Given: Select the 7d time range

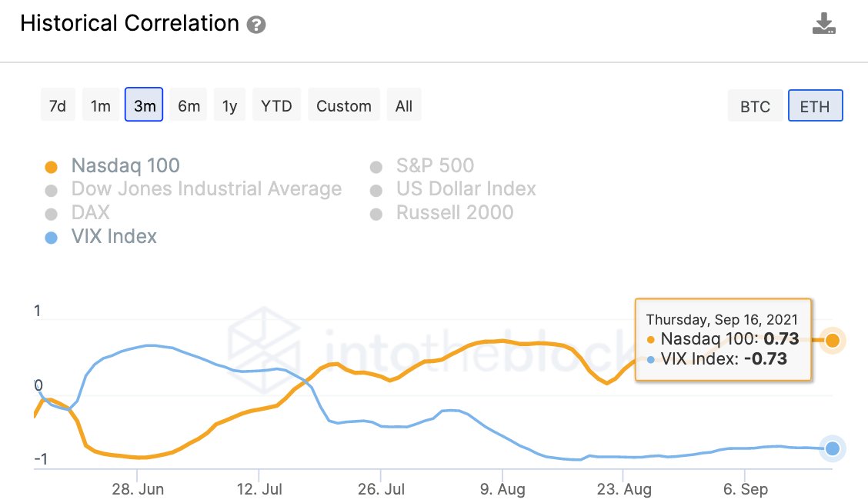Looking at the screenshot, I should (58, 106).
